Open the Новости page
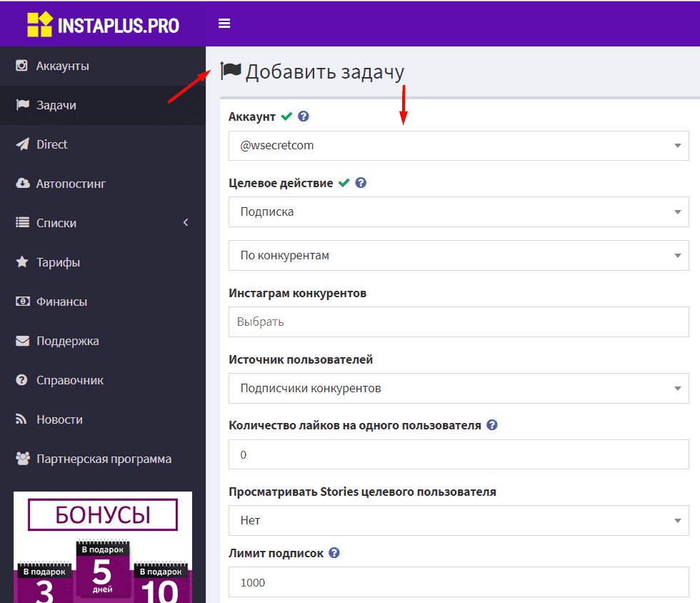The height and width of the screenshot is (603, 700). tap(103, 419)
